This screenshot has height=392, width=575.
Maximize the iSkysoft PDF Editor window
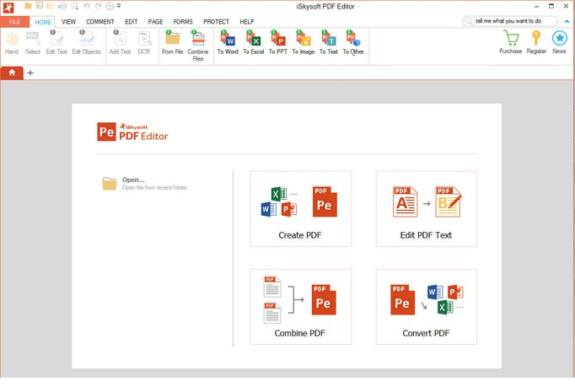click(x=551, y=6)
